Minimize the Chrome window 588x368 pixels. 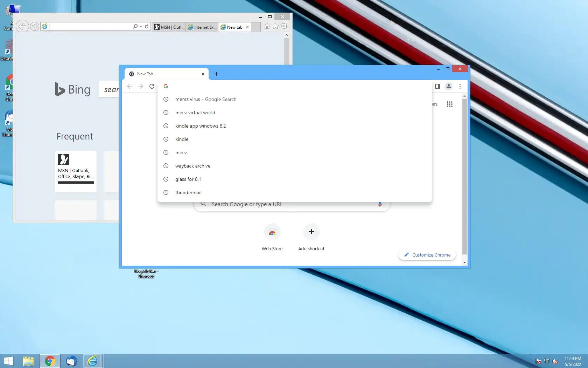coord(438,69)
